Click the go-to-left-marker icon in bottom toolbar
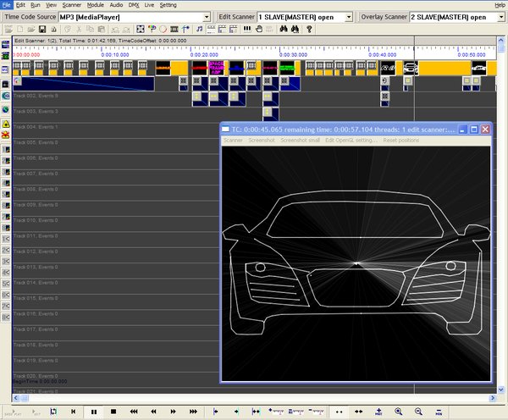 (x=215, y=412)
